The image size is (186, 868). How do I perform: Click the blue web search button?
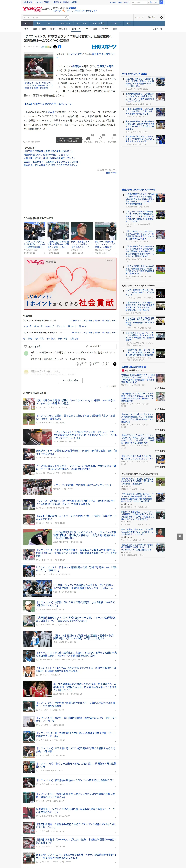pos(161,2)
